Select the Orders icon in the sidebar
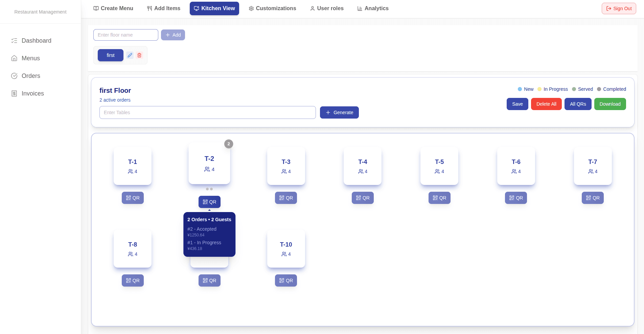The width and height of the screenshot is (644, 334). click(x=14, y=76)
